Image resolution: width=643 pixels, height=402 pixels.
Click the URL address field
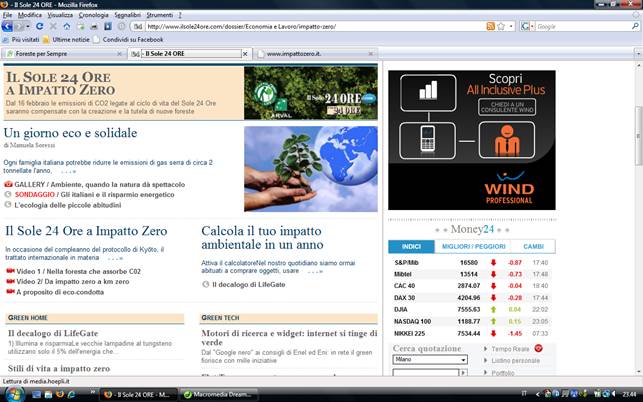point(315,26)
